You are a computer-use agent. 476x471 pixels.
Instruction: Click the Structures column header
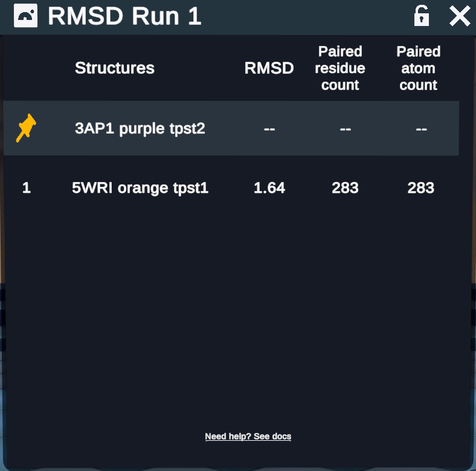pyautogui.click(x=114, y=68)
